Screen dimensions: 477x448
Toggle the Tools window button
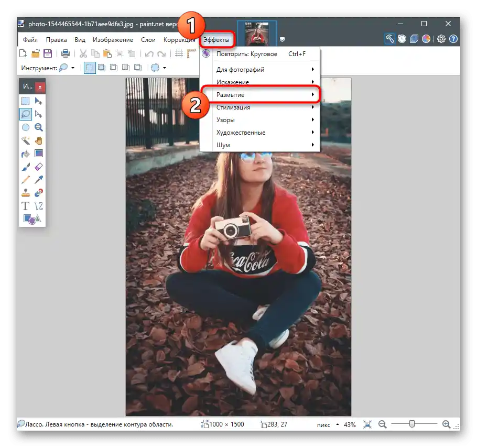(x=389, y=39)
